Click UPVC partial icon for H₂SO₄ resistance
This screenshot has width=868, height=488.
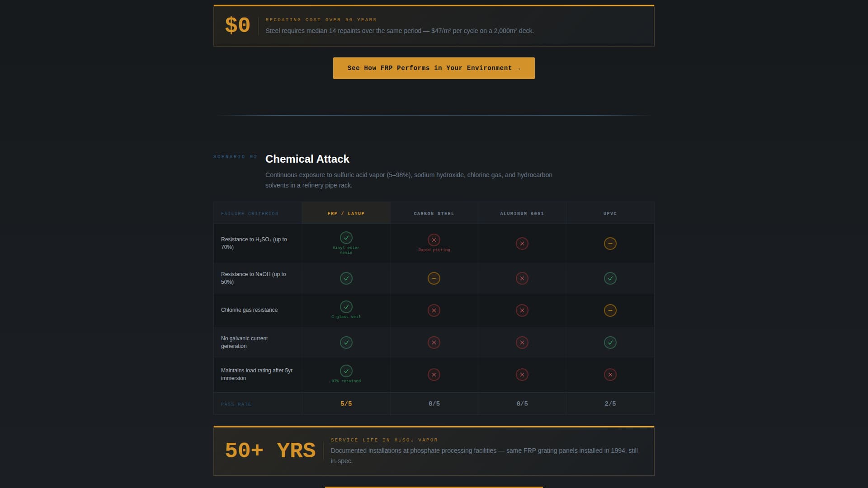(610, 244)
